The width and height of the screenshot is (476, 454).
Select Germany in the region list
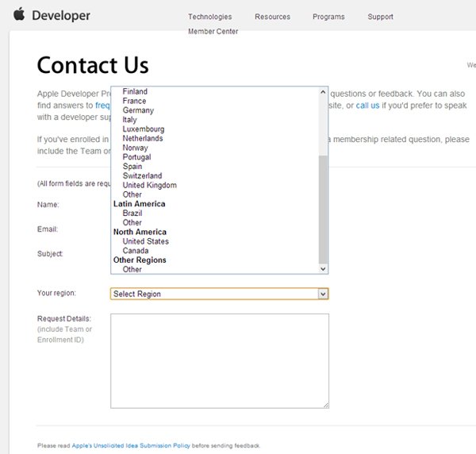click(x=138, y=110)
